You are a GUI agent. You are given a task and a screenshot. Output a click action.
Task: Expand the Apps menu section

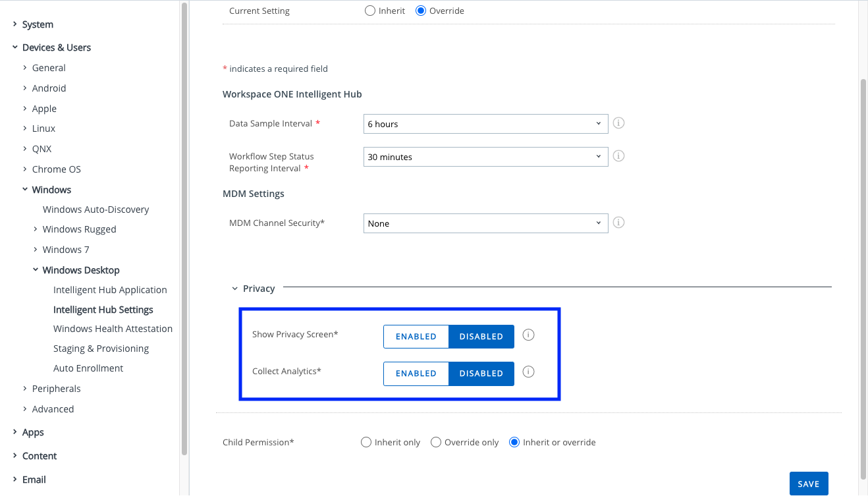point(33,432)
